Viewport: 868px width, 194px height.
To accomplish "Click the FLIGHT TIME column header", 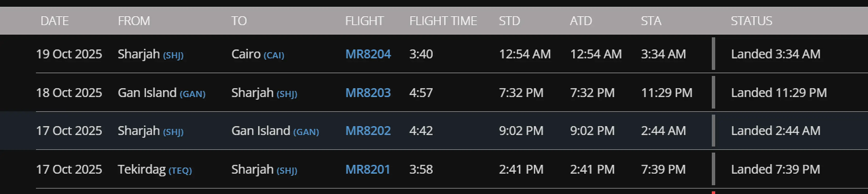I will tap(443, 21).
